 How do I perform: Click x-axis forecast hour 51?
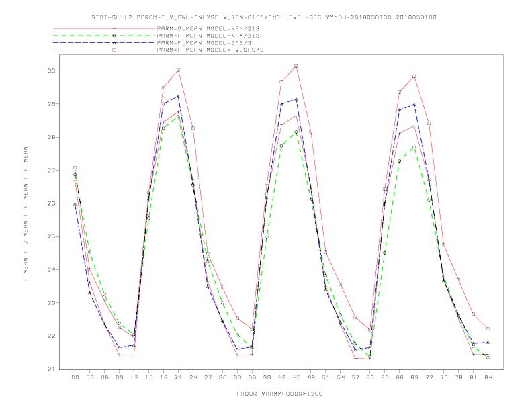coord(325,377)
